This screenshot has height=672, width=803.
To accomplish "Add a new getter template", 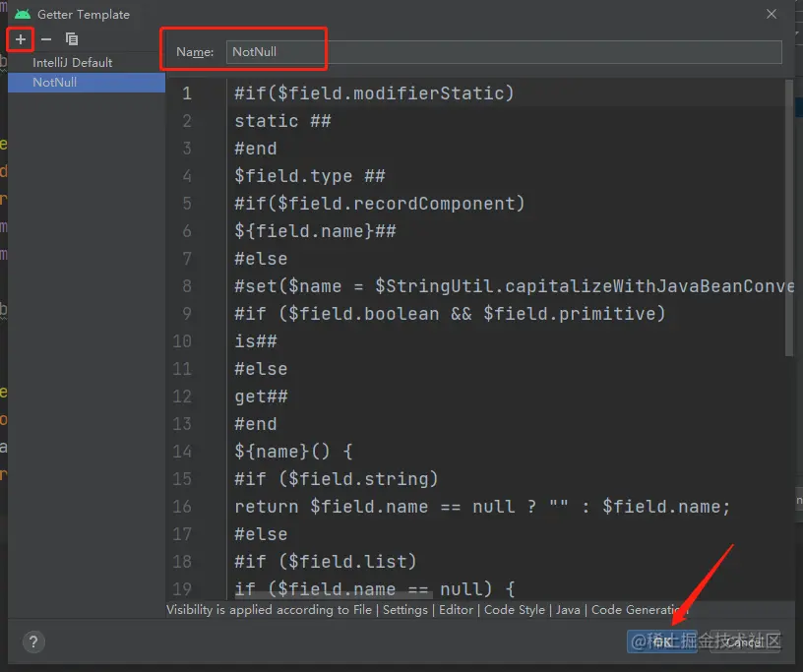I will coord(21,39).
